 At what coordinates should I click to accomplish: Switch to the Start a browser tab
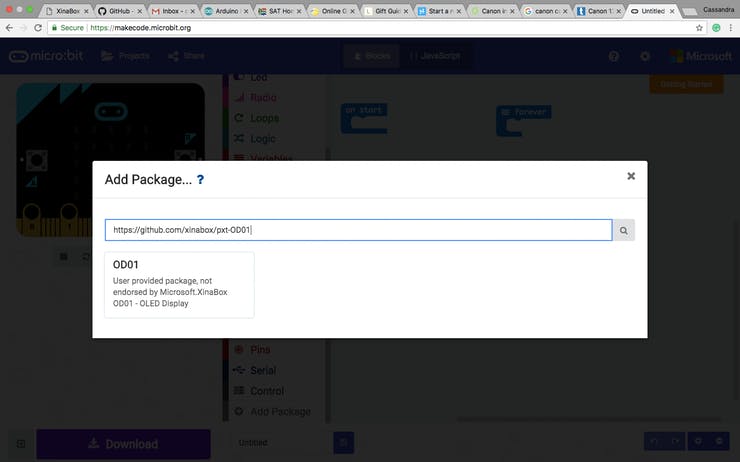click(440, 11)
